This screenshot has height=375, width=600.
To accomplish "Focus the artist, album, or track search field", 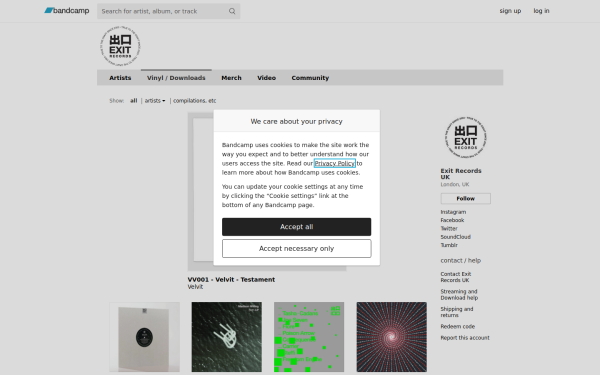I will (x=168, y=11).
